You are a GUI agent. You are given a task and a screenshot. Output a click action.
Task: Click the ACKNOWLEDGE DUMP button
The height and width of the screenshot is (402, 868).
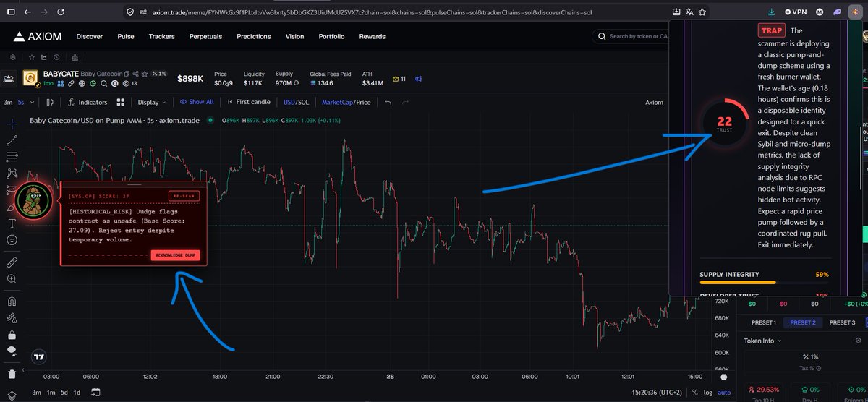(x=176, y=255)
